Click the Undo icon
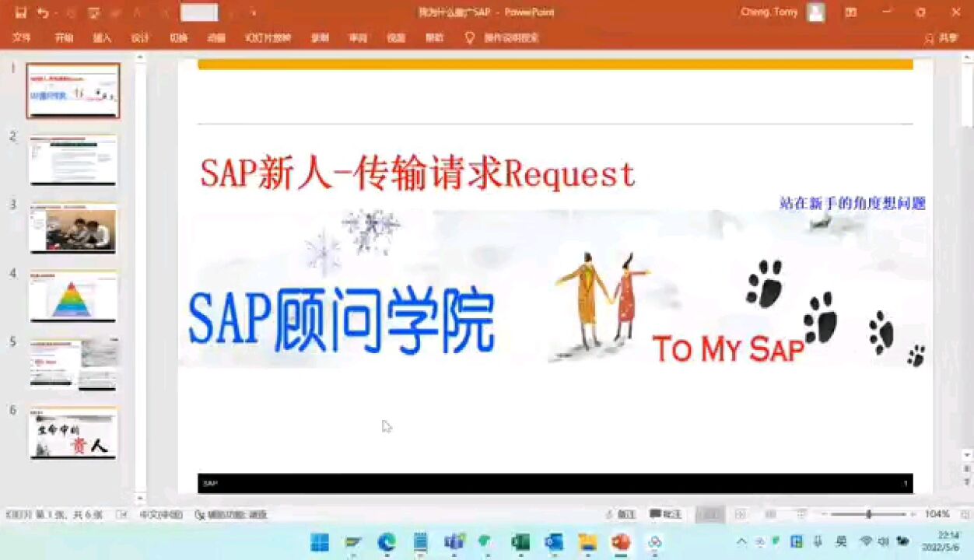The image size is (974, 560). coord(44,12)
